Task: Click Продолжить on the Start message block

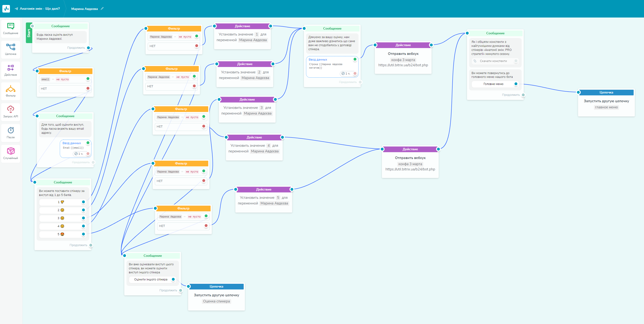Action: point(76,48)
